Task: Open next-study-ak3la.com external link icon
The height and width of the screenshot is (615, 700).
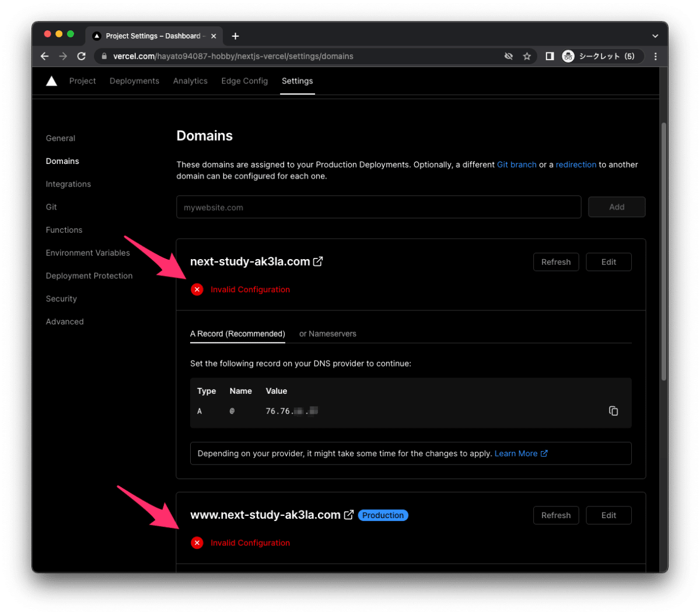Action: 318,261
